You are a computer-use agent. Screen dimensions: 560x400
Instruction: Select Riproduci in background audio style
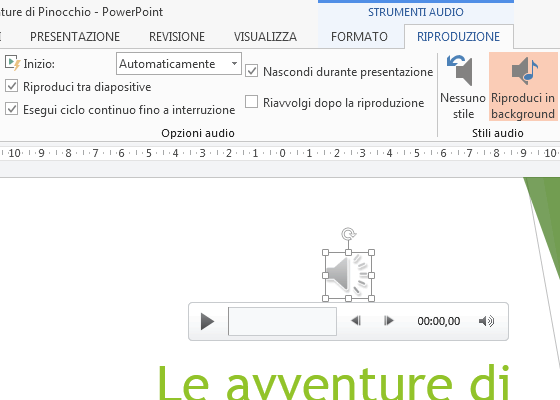(x=523, y=87)
